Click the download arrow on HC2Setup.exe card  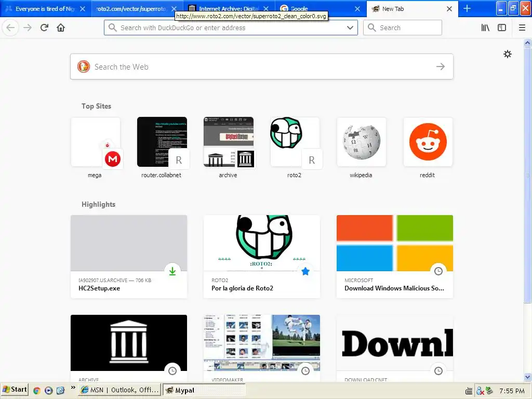click(172, 271)
